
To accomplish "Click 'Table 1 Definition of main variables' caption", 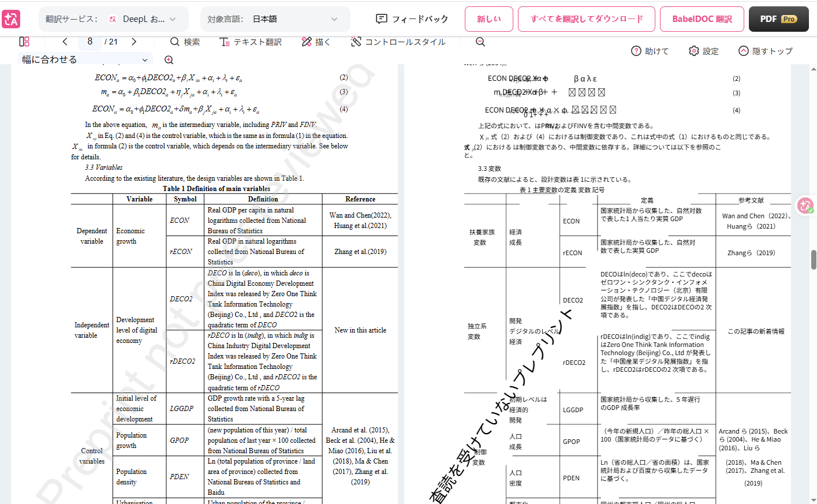I will coord(217,189).
